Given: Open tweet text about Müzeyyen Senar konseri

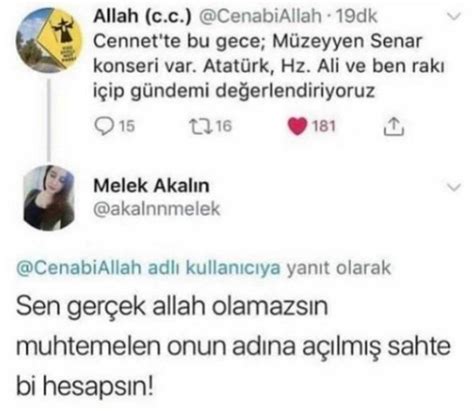Looking at the screenshot, I should pos(268,66).
